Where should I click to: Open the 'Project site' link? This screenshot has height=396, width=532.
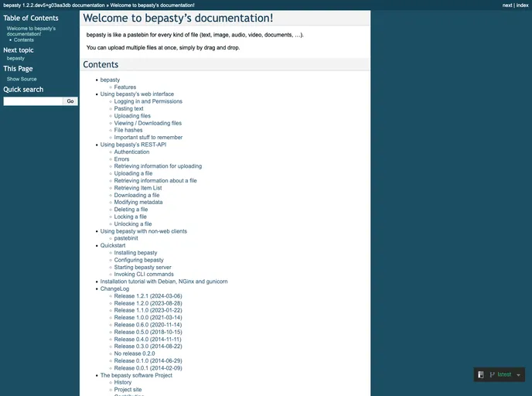[128, 390]
